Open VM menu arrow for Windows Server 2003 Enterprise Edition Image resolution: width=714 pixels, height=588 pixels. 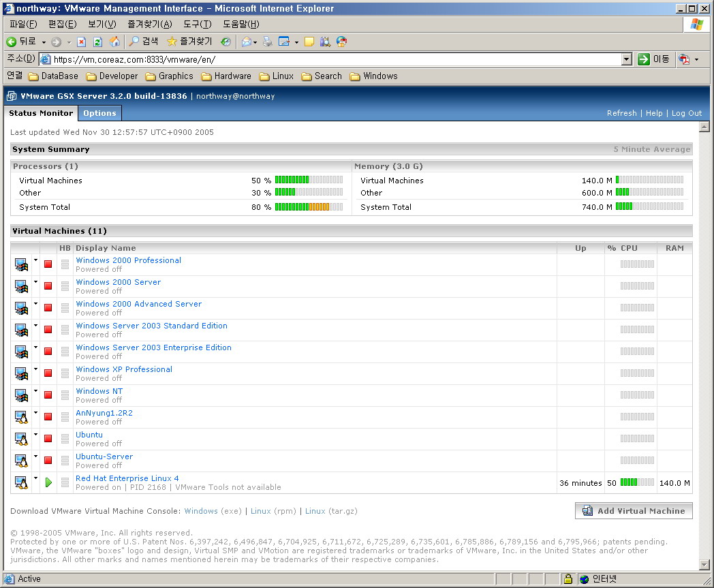35,347
